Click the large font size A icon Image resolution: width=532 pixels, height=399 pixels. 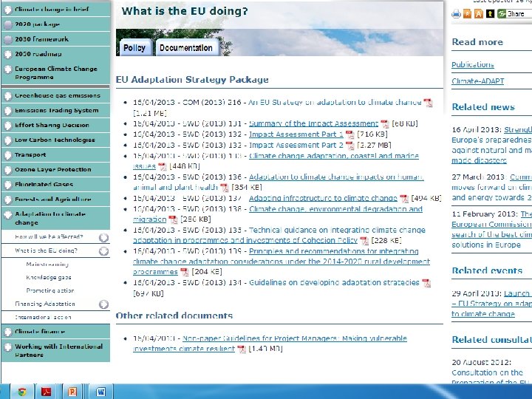click(x=479, y=14)
